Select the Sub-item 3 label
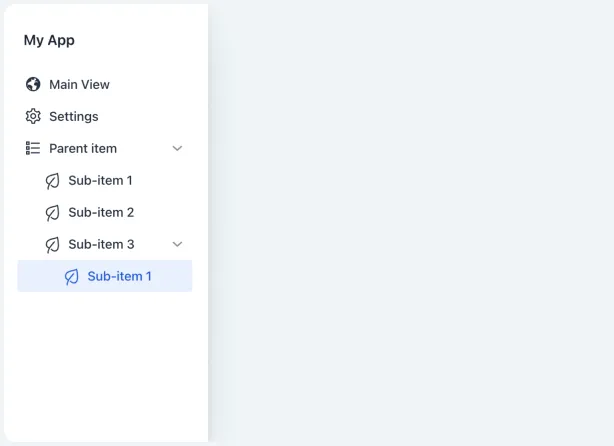The height and width of the screenshot is (446, 614). point(101,245)
